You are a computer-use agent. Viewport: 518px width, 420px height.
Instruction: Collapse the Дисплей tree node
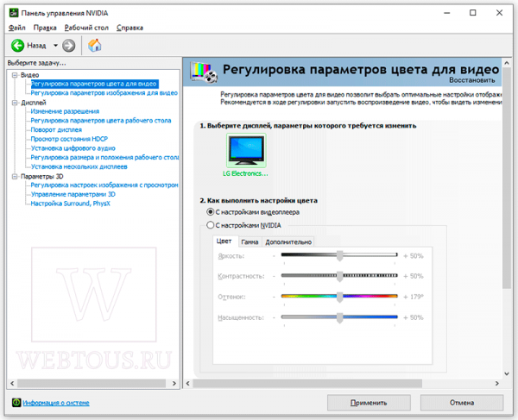tap(15, 103)
